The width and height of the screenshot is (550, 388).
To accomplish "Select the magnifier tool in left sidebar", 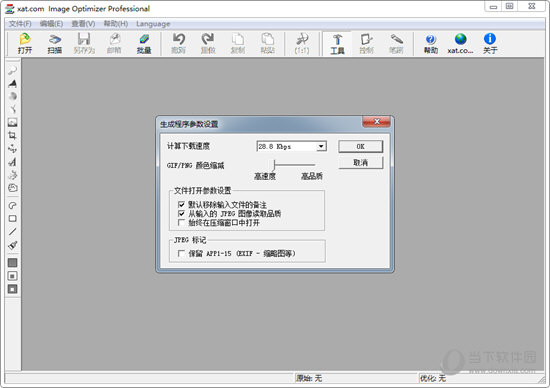I will [x=12, y=70].
